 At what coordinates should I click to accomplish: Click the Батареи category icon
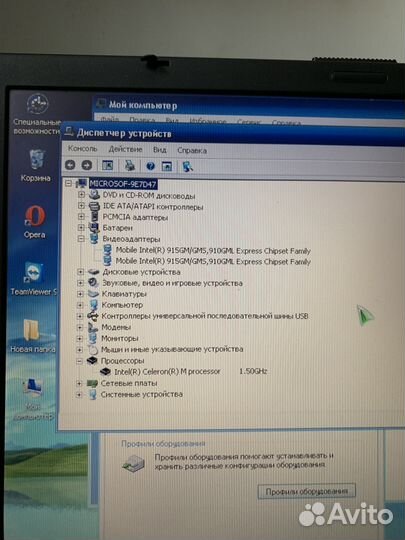click(94, 227)
